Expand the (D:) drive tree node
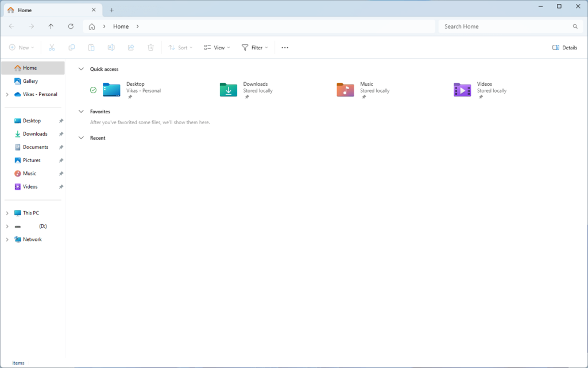 pyautogui.click(x=7, y=227)
